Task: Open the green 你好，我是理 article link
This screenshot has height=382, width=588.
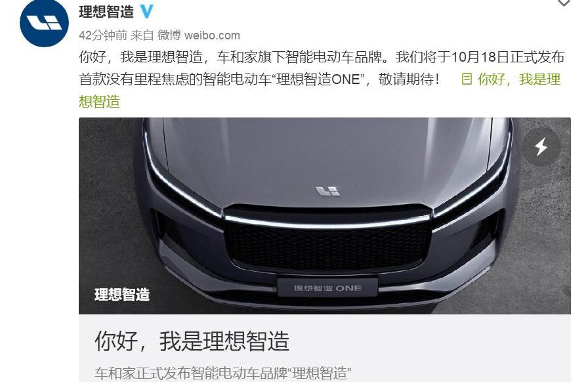Action: 519,79
